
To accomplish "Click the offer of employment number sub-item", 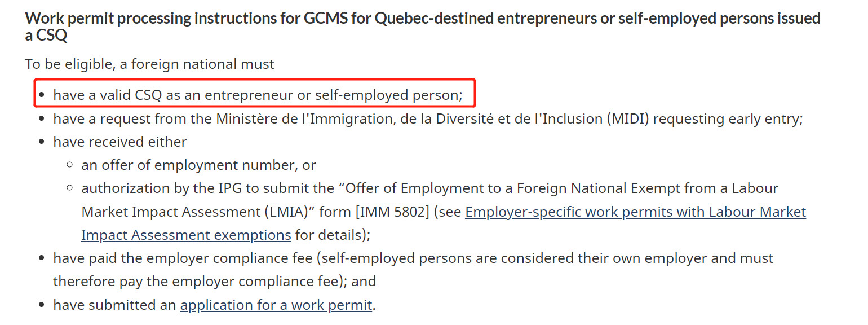I will coord(198,165).
